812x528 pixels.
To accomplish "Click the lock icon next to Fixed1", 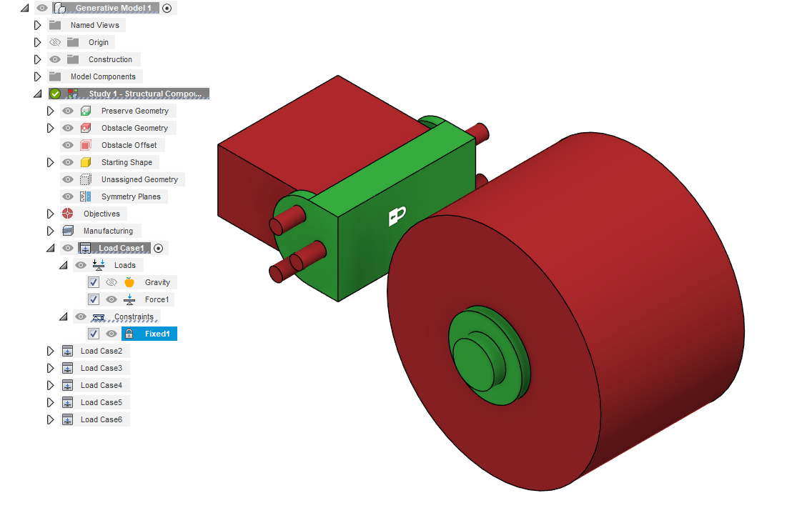I will (x=128, y=334).
